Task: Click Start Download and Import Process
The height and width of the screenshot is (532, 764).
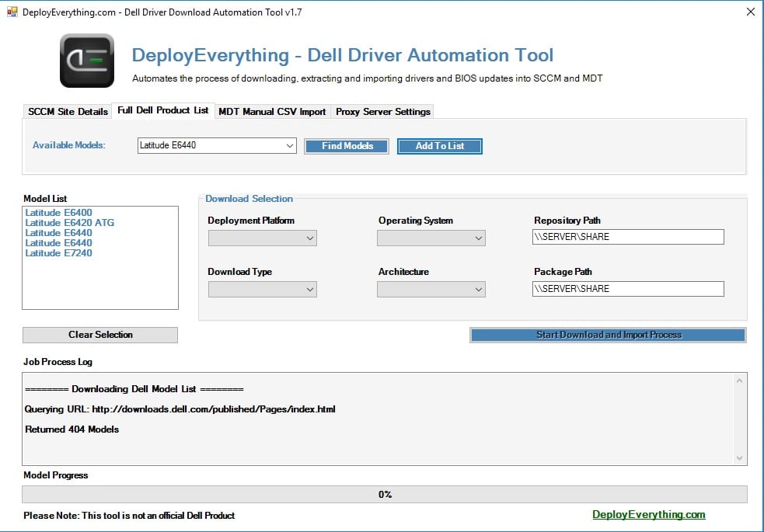Action: (x=608, y=335)
